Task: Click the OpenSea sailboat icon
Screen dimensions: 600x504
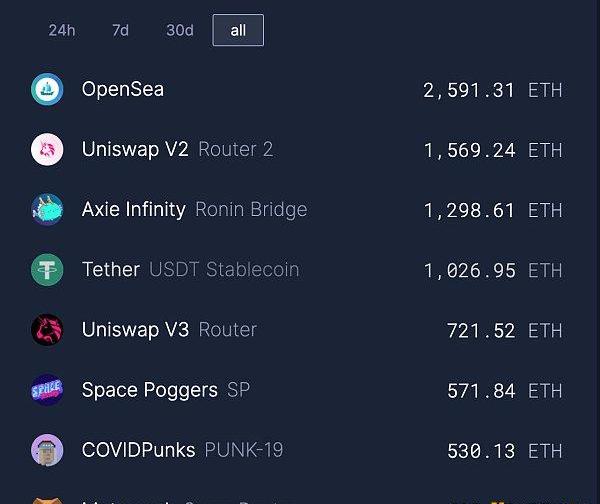Action: (x=47, y=90)
